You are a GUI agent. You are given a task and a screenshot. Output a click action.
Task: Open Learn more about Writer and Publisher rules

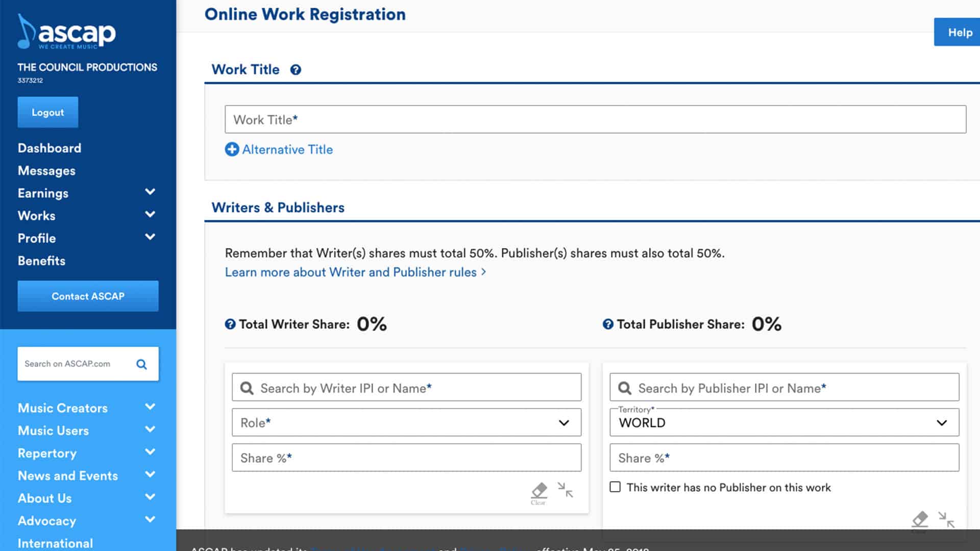tap(355, 272)
